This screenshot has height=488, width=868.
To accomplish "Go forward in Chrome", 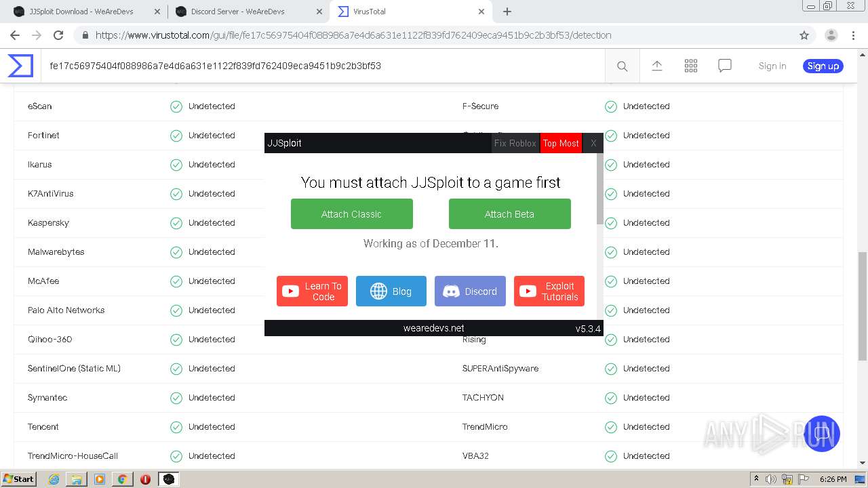I will (37, 35).
